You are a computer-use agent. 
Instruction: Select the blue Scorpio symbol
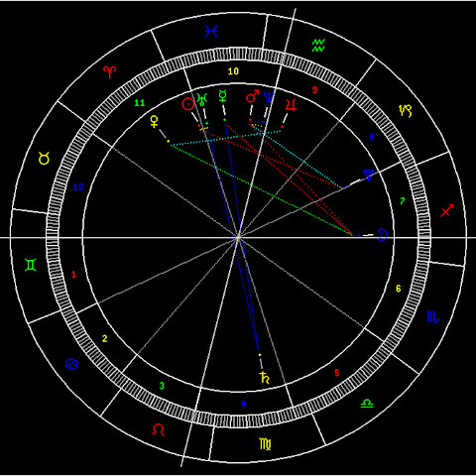(432, 316)
